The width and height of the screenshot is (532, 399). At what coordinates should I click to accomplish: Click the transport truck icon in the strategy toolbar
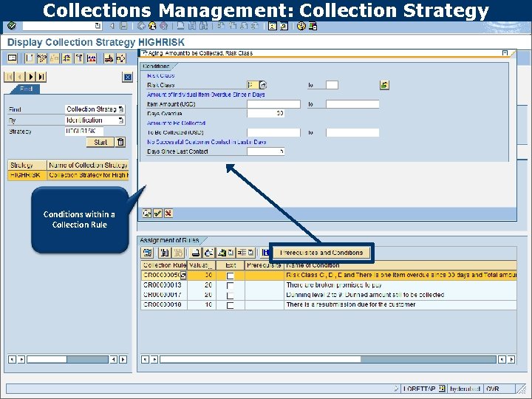(x=109, y=58)
